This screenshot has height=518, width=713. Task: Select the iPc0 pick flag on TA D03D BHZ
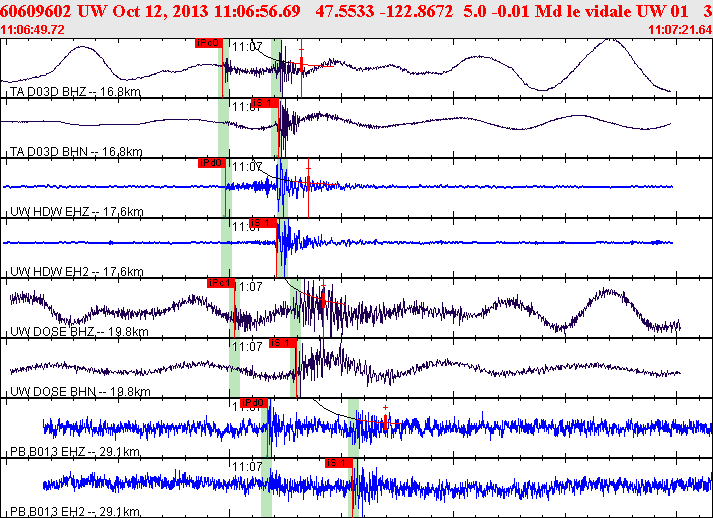pos(209,43)
